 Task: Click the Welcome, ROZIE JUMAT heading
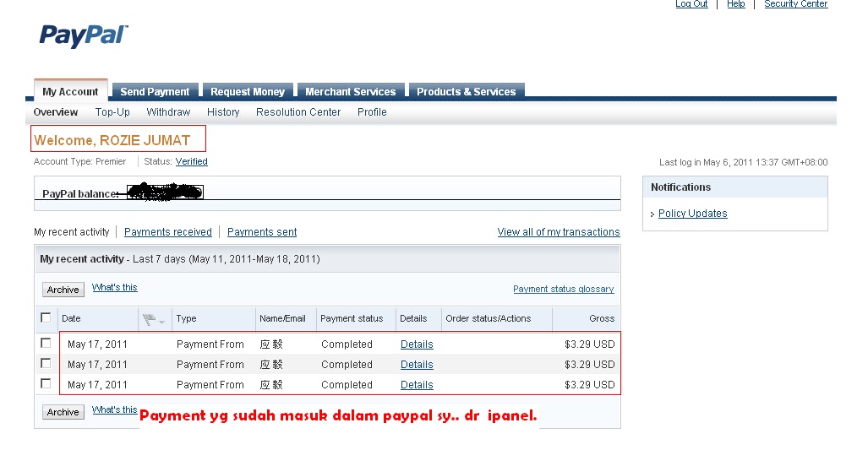112,140
